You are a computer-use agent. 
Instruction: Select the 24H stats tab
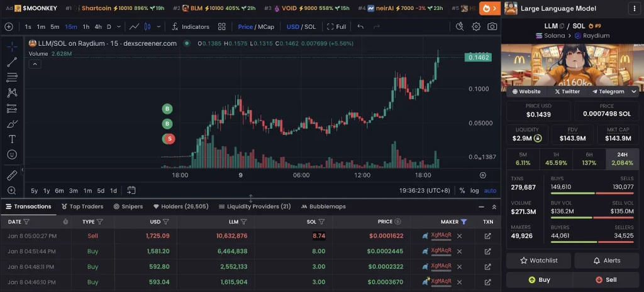click(x=622, y=159)
